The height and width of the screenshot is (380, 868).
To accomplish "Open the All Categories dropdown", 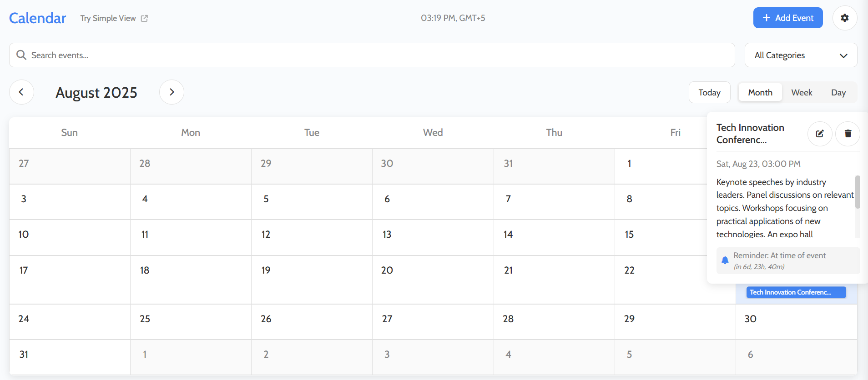I will pyautogui.click(x=800, y=55).
